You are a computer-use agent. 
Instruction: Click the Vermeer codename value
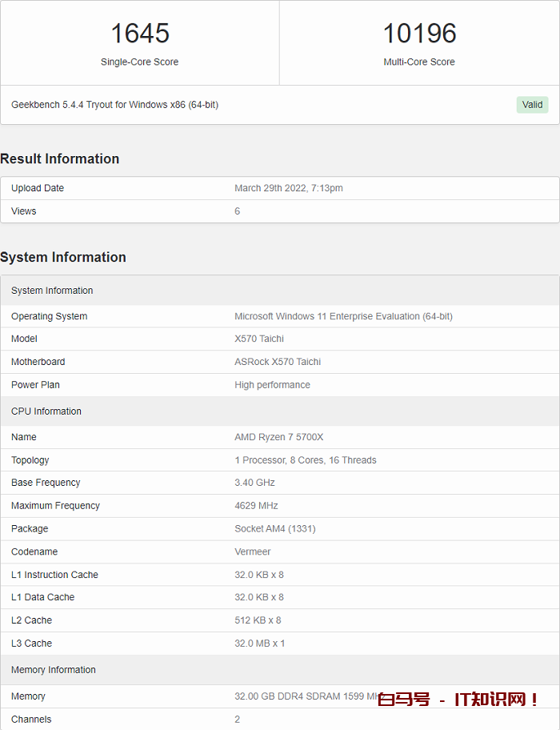click(x=253, y=552)
